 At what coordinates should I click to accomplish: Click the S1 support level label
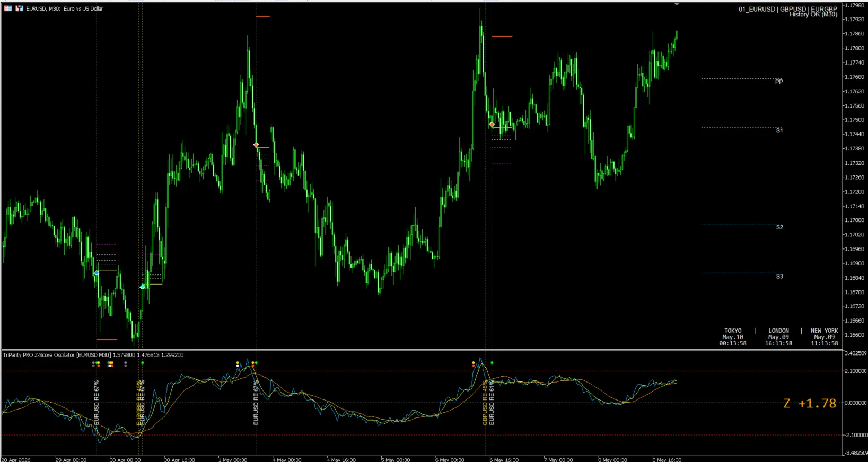pos(779,130)
